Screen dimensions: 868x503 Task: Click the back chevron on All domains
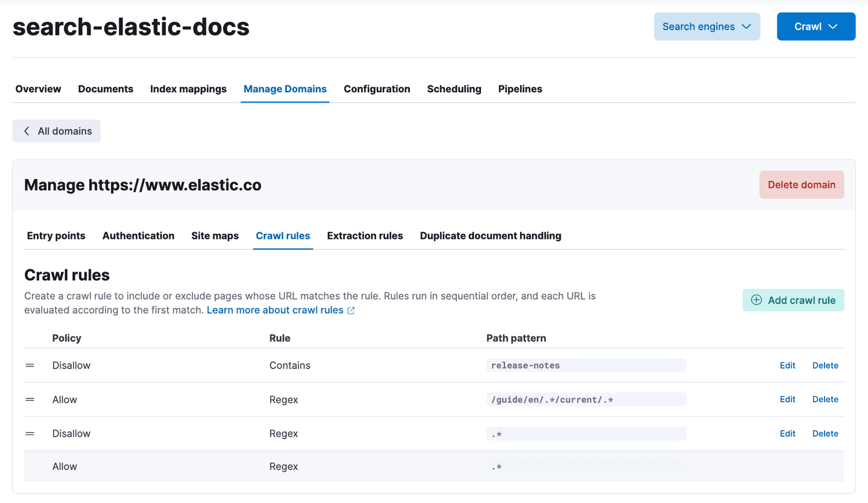(x=27, y=130)
